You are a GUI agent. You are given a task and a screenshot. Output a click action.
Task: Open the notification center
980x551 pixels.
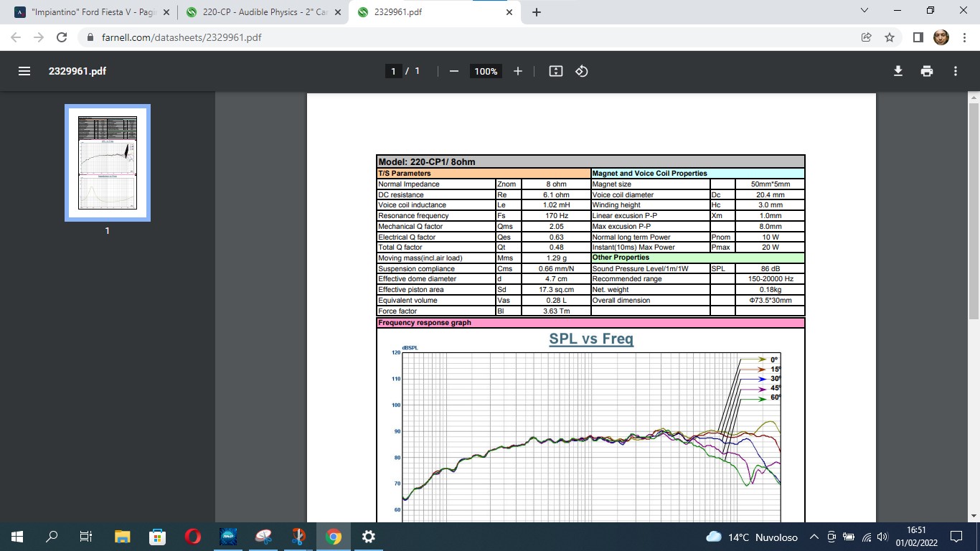956,537
